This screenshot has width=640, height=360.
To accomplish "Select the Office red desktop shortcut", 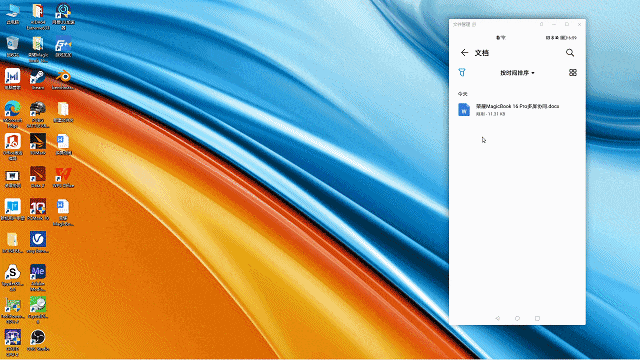I will click(x=13, y=147).
